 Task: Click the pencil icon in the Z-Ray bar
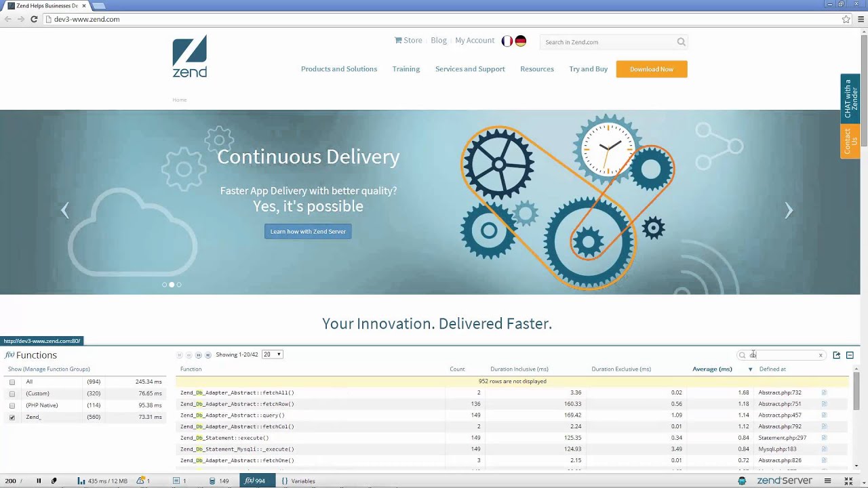click(x=54, y=481)
